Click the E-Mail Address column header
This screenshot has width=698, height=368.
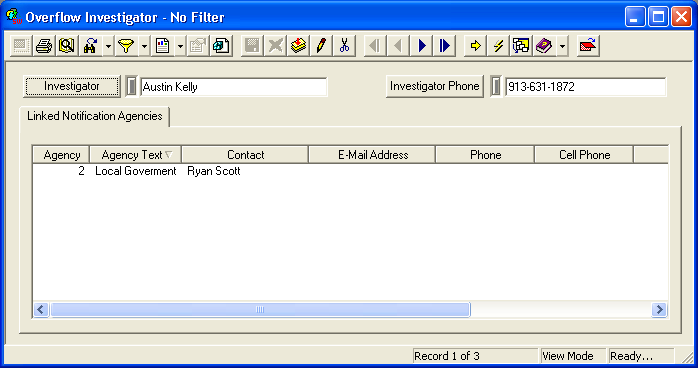372,155
